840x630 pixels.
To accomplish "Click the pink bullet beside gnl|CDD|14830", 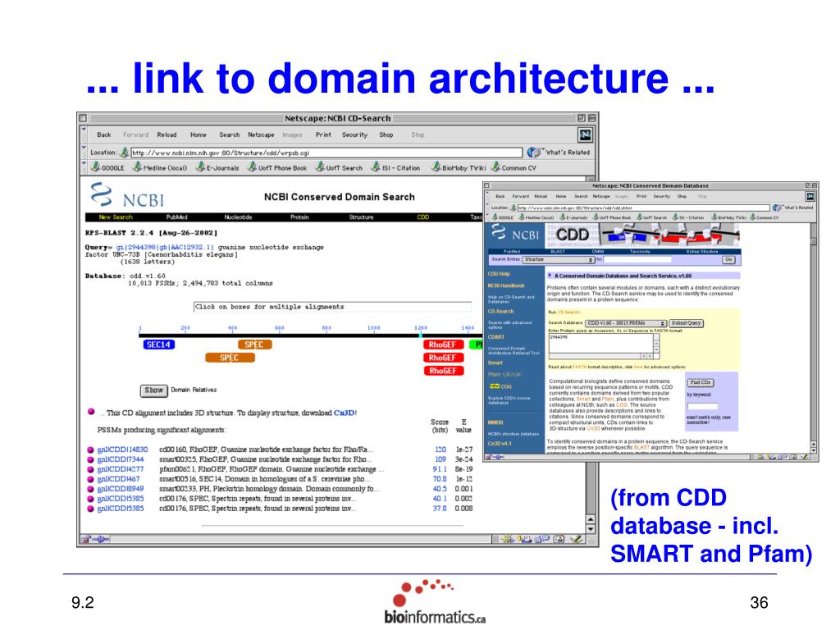I will point(90,450).
